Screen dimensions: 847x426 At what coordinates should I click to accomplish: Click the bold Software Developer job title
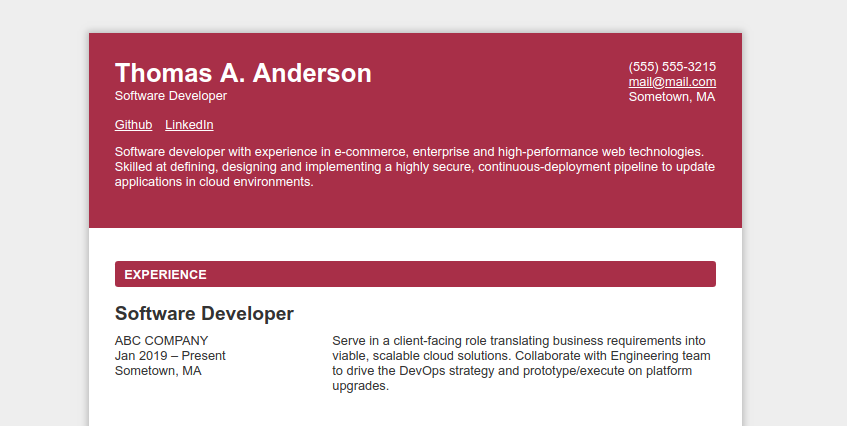204,314
